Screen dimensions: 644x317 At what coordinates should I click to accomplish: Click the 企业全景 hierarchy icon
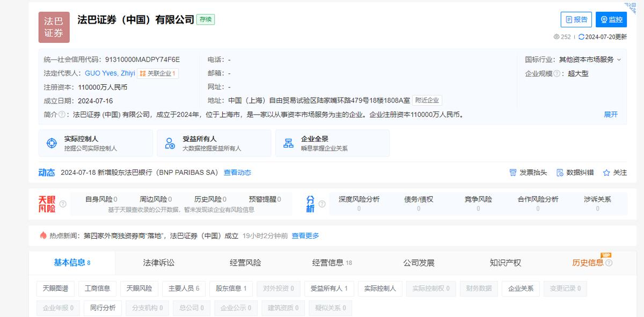(289, 143)
